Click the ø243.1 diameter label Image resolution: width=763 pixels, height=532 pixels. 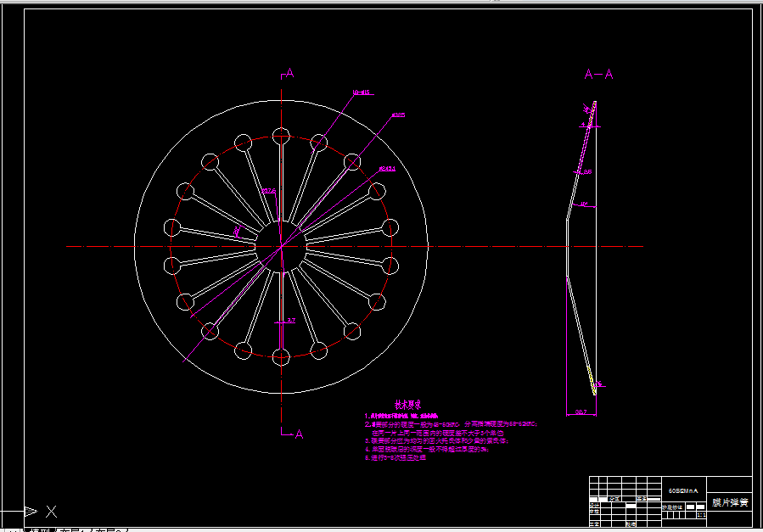coord(387,169)
